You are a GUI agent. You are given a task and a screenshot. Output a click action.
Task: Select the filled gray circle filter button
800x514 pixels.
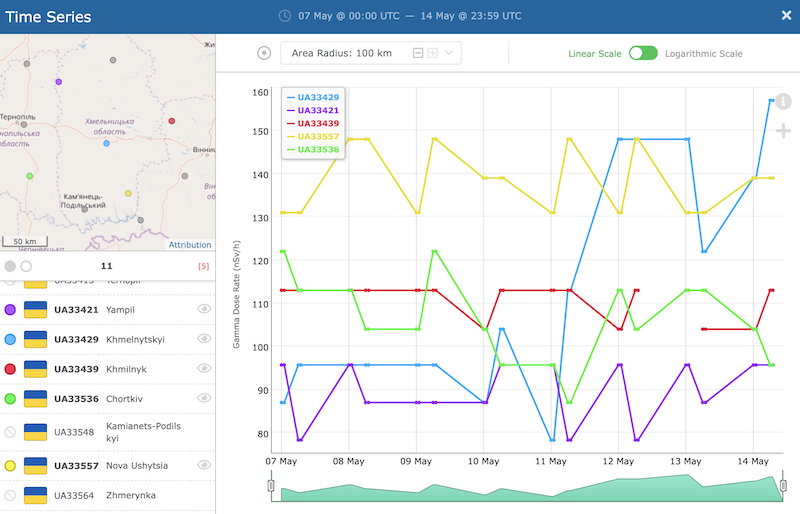click(x=10, y=266)
